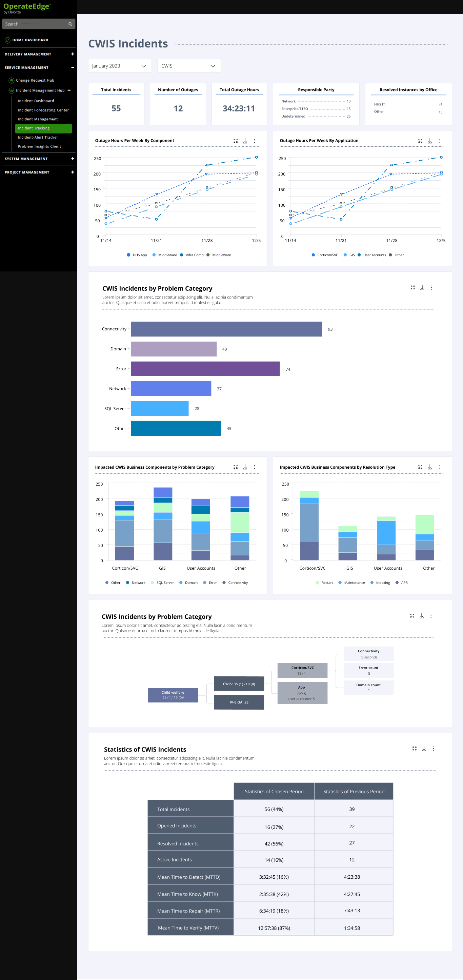Click the Connectivity bar in category chart

226,329
